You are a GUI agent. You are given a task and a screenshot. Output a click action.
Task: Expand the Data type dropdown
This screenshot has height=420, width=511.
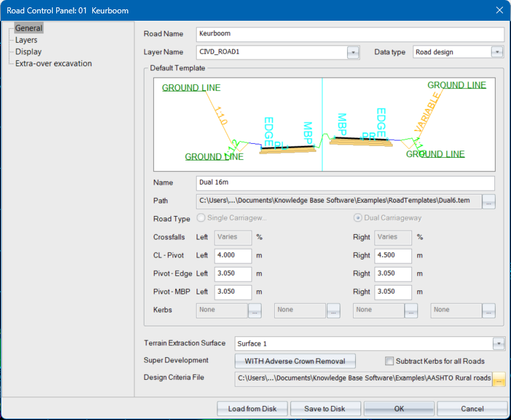pos(496,52)
